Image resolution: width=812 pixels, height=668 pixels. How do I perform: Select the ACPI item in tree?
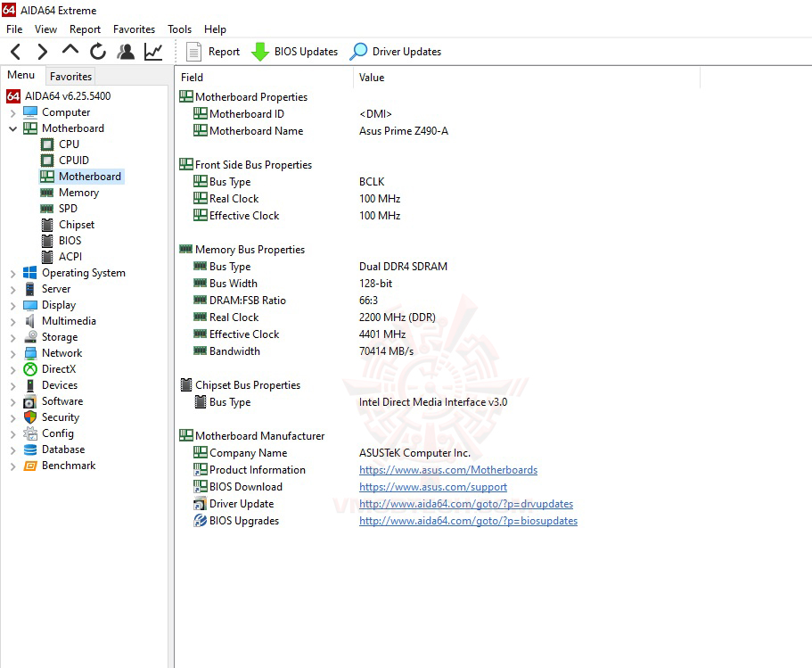click(70, 257)
